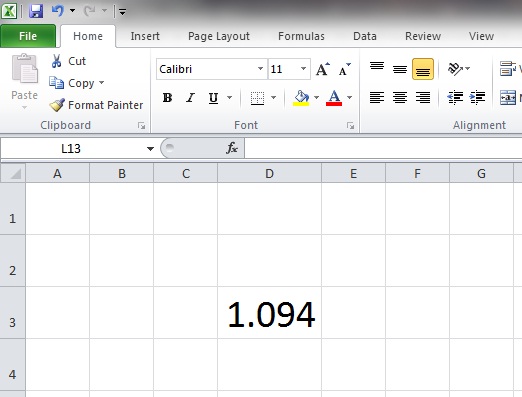Open the File tab

pyautogui.click(x=28, y=36)
